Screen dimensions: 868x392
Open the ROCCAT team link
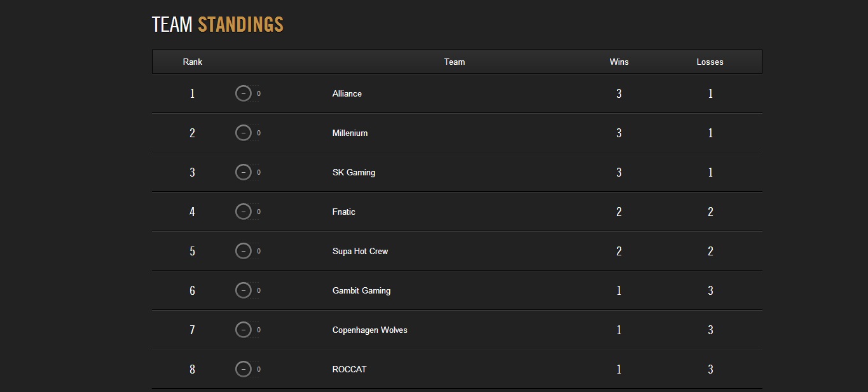(x=349, y=369)
